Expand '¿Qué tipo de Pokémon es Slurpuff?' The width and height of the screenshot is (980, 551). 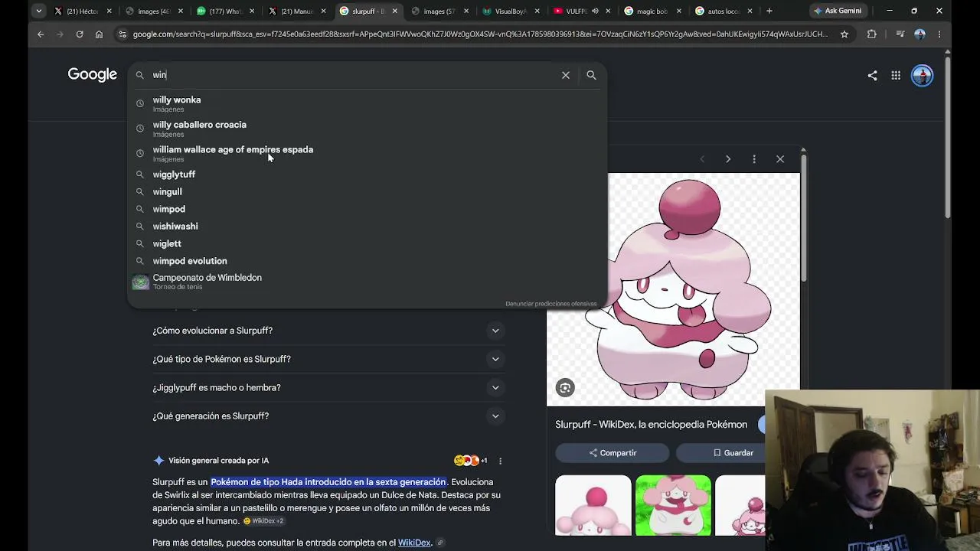328,359
